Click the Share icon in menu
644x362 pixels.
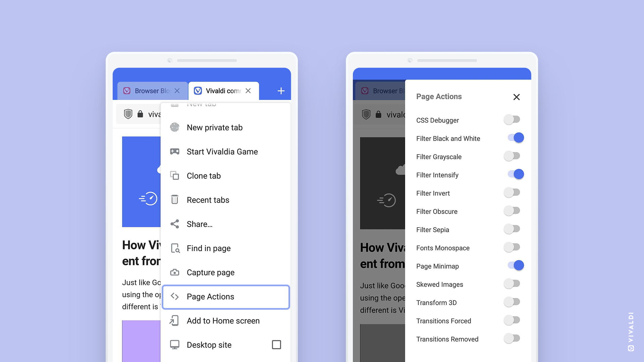coord(174,224)
